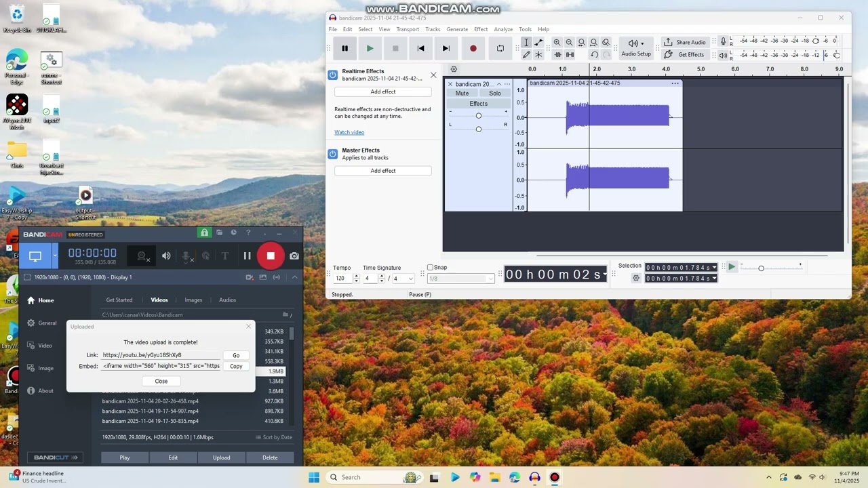Click the Undo arrow in Audacity
Image resolution: width=868 pixels, height=488 pixels.
point(594,54)
